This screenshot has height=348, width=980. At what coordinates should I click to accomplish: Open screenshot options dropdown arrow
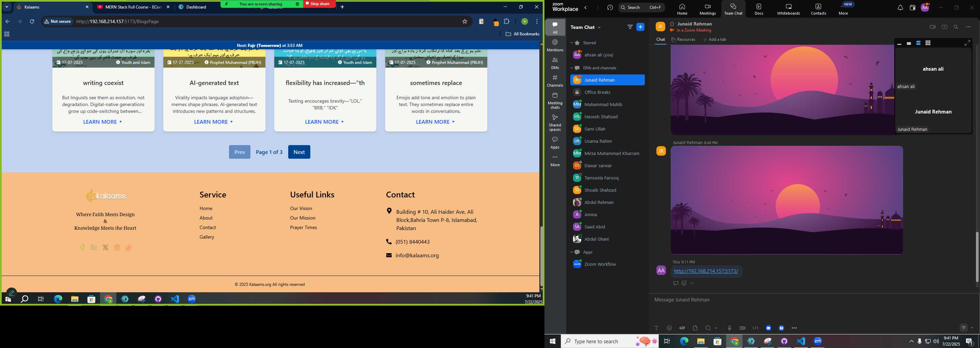[716, 328]
